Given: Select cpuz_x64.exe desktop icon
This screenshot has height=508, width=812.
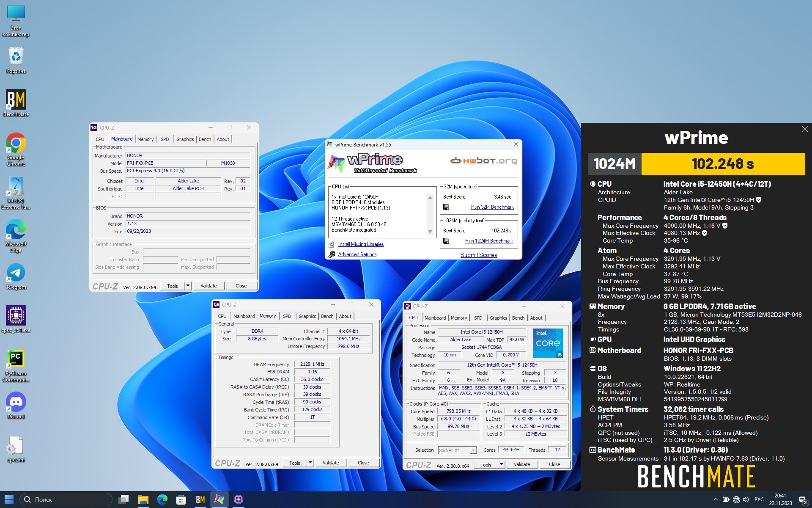Looking at the screenshot, I should click(16, 319).
